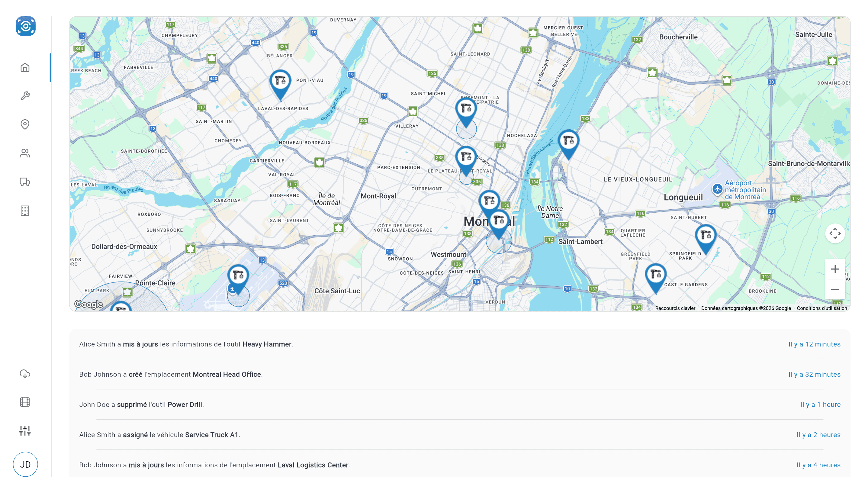Open the Vehicles truck section
The height and width of the screenshot is (493, 868).
[25, 182]
